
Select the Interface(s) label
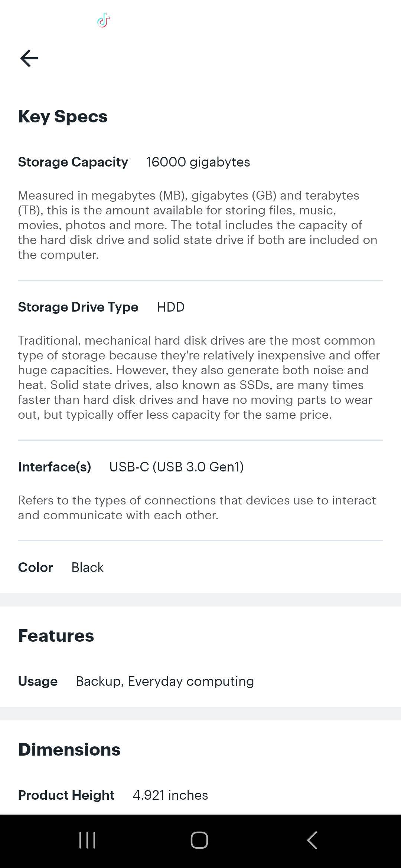tap(55, 467)
